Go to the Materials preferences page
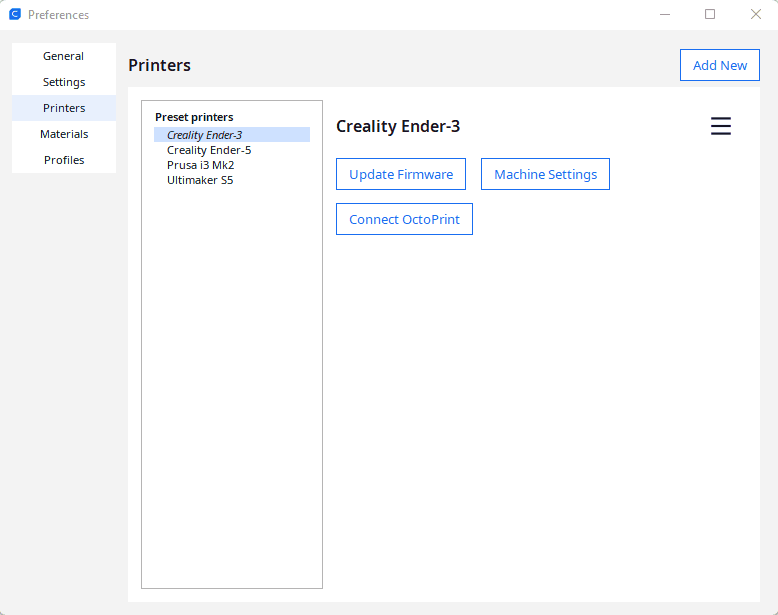 point(64,134)
